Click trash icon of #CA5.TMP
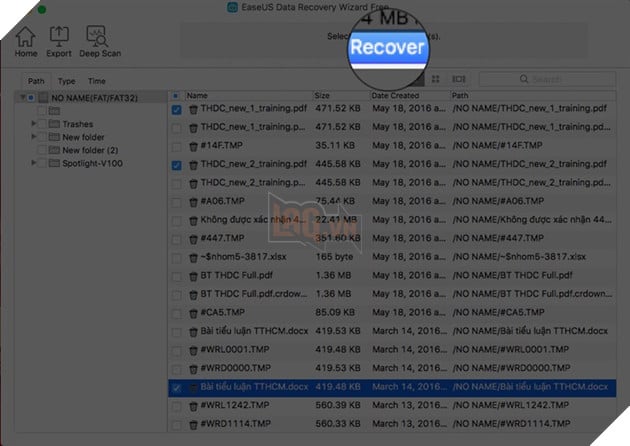 pos(193,313)
